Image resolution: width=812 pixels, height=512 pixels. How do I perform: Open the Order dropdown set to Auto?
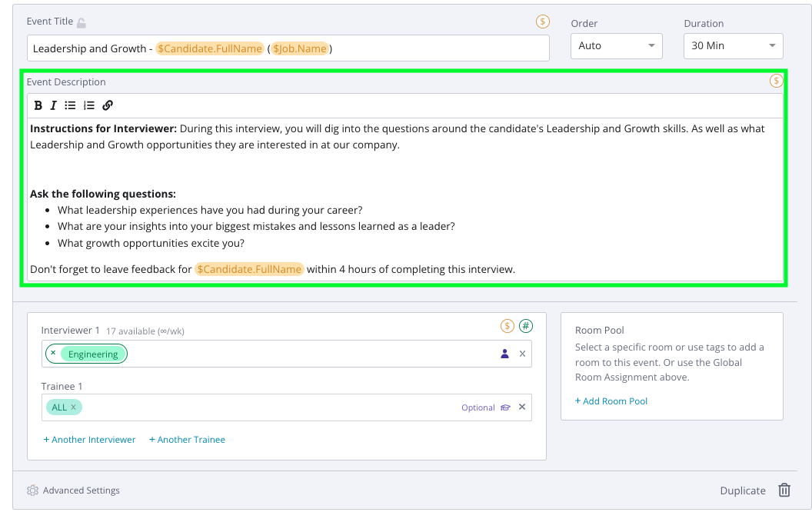[616, 46]
